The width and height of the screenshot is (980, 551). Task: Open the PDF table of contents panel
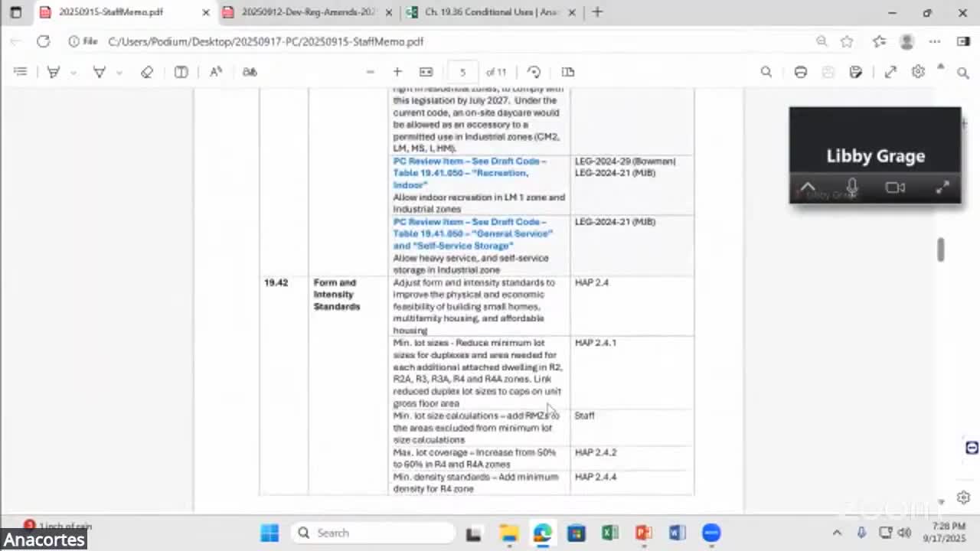tap(21, 72)
